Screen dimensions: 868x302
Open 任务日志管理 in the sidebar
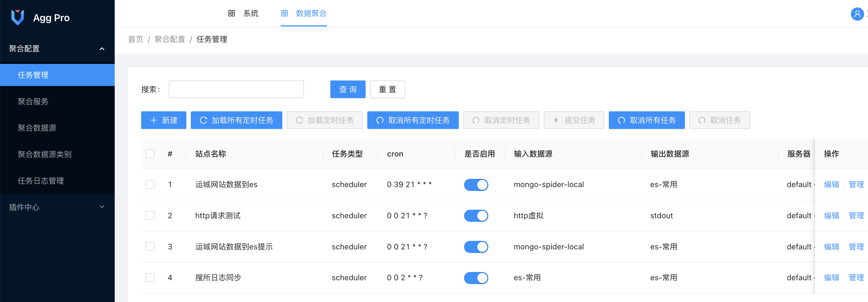coord(57,181)
